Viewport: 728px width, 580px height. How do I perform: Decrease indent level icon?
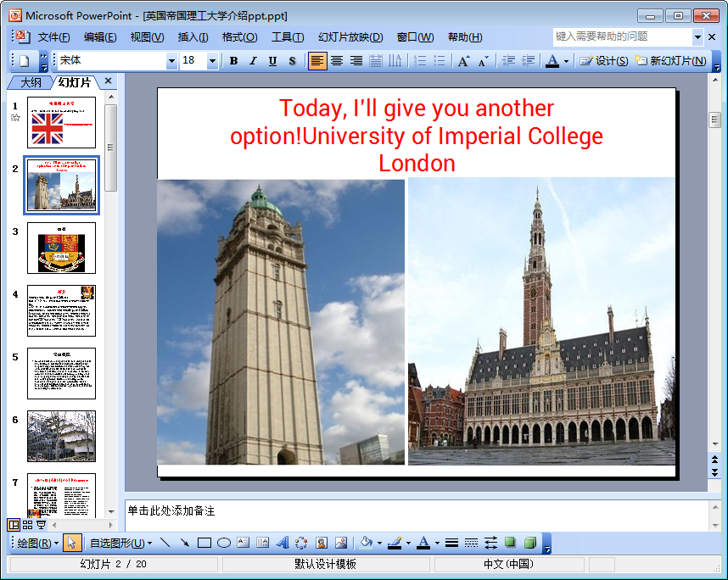(508, 61)
